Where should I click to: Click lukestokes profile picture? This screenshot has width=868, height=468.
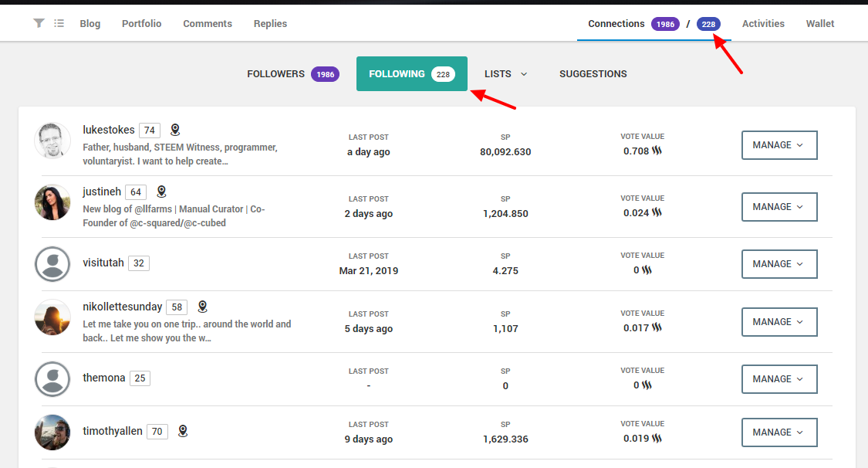tap(52, 141)
